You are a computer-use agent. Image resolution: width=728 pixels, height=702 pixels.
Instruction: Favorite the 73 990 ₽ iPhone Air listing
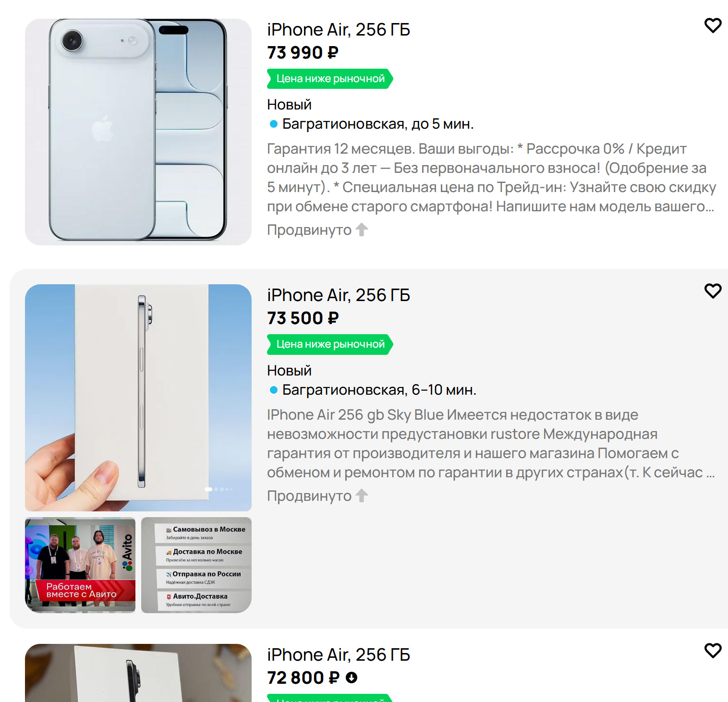[713, 25]
